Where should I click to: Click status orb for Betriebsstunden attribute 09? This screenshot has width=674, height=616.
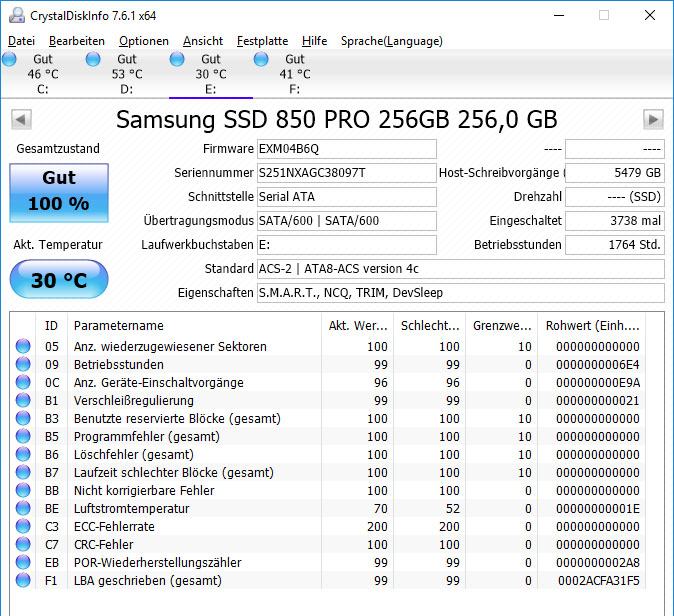23,364
